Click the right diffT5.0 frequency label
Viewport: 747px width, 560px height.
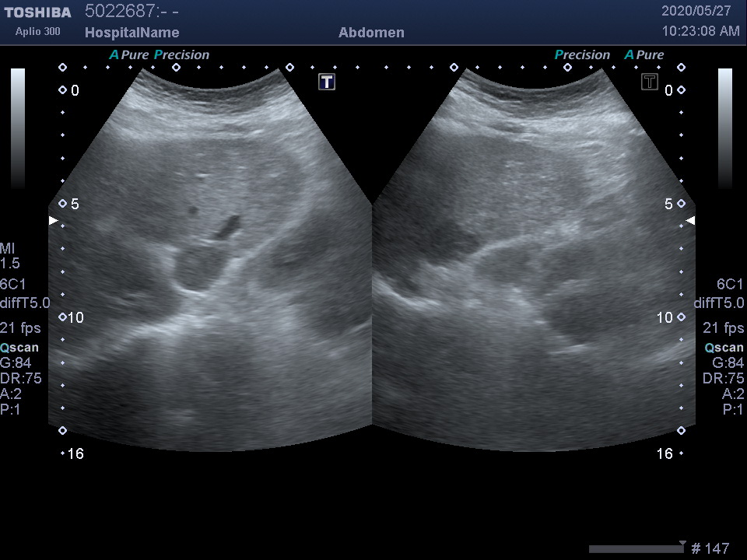[719, 303]
